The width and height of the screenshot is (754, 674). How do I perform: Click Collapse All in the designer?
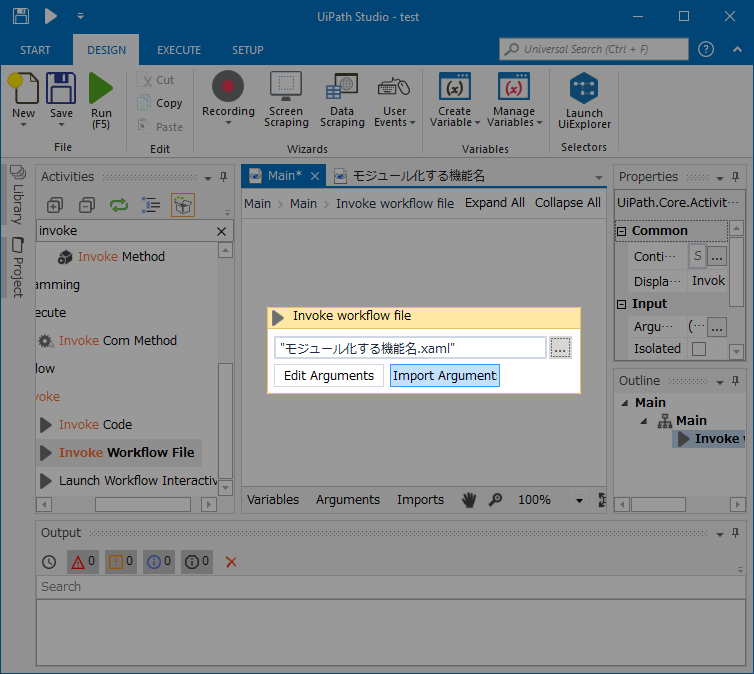point(567,203)
